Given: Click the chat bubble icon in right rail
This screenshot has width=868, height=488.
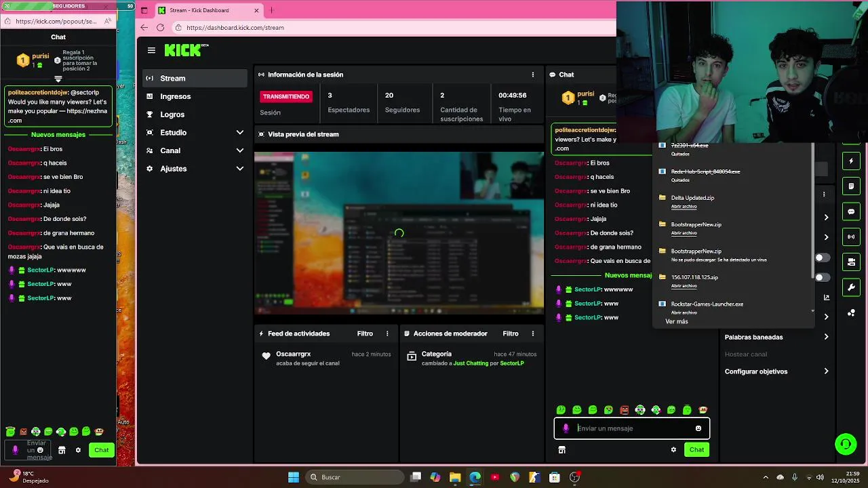Looking at the screenshot, I should click(851, 211).
